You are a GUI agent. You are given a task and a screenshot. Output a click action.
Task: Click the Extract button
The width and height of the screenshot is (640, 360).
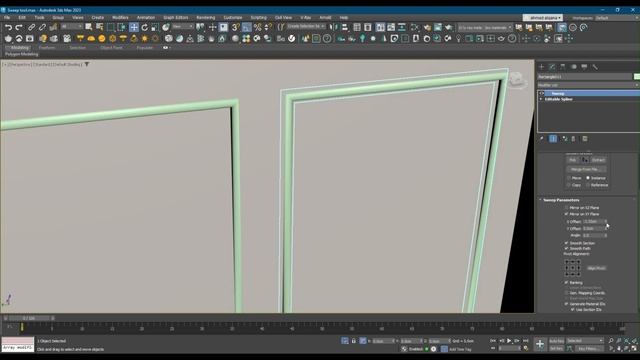(x=598, y=160)
